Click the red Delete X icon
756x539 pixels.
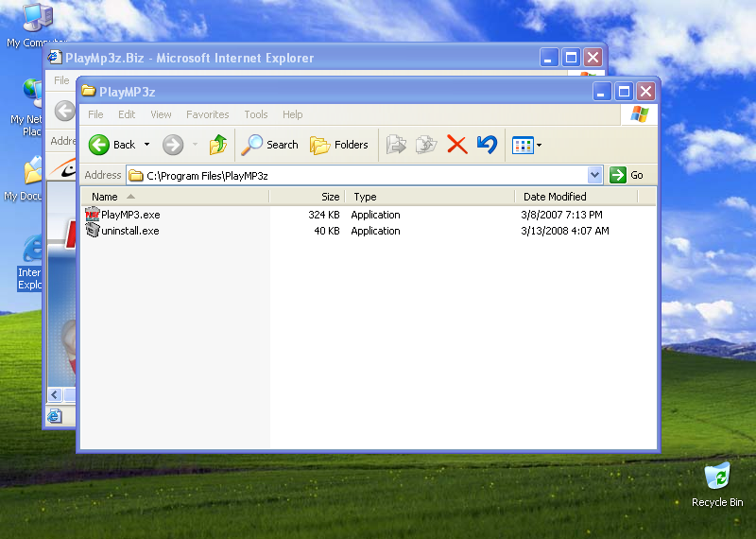coord(456,145)
